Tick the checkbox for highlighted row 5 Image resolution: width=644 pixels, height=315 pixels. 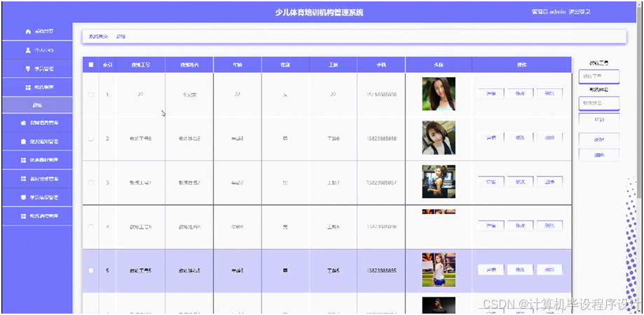tap(91, 271)
